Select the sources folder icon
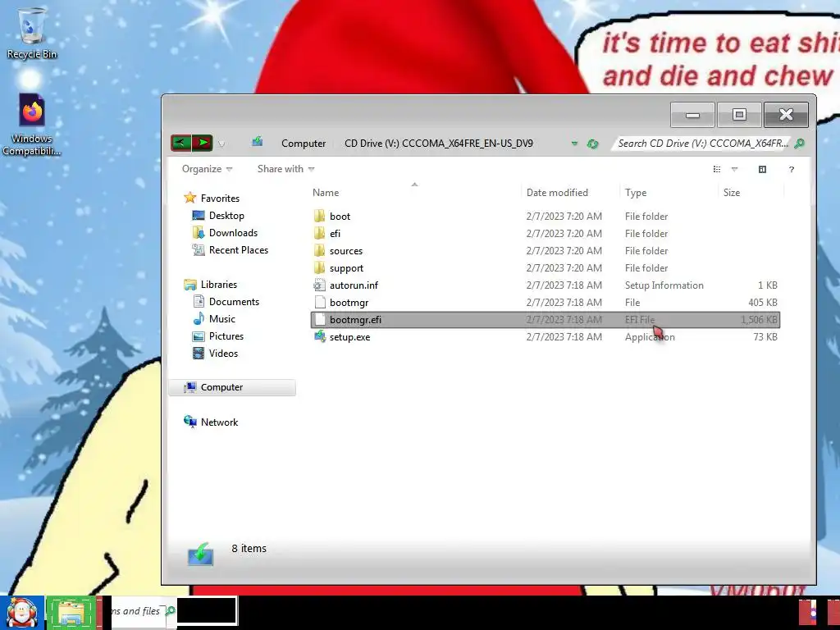Screen dimensions: 840x630 click(x=319, y=251)
